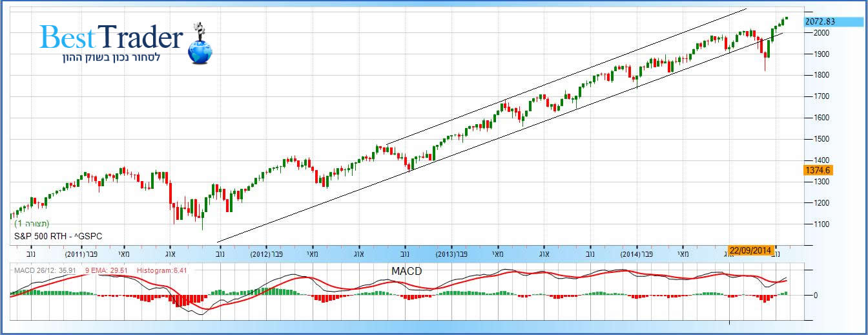
Task: Select the orange 22/09/2014 date marker
Action: coord(749,250)
